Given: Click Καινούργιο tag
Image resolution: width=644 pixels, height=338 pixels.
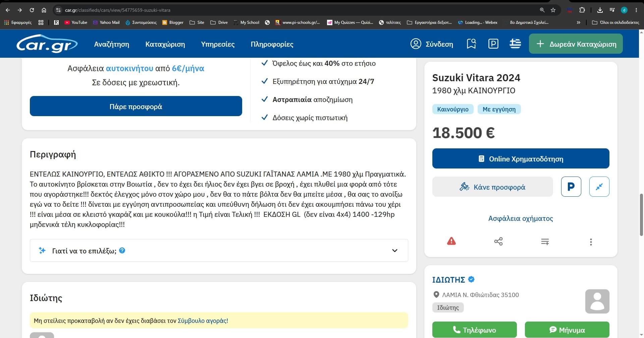Looking at the screenshot, I should pyautogui.click(x=453, y=109).
